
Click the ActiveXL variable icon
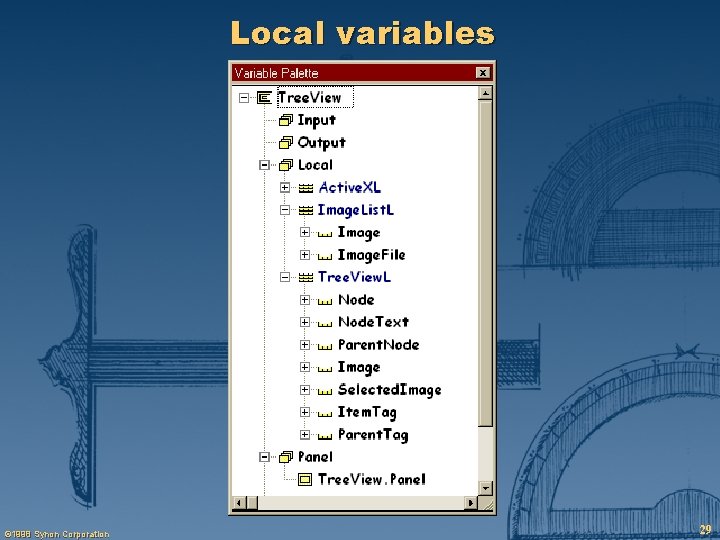[306, 188]
